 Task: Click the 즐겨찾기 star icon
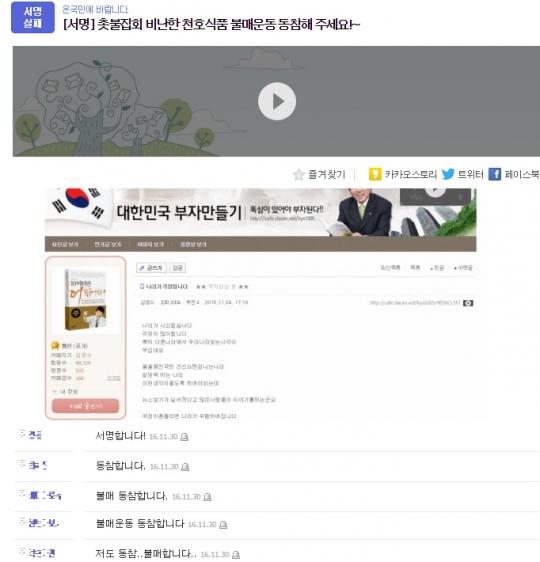(x=298, y=175)
